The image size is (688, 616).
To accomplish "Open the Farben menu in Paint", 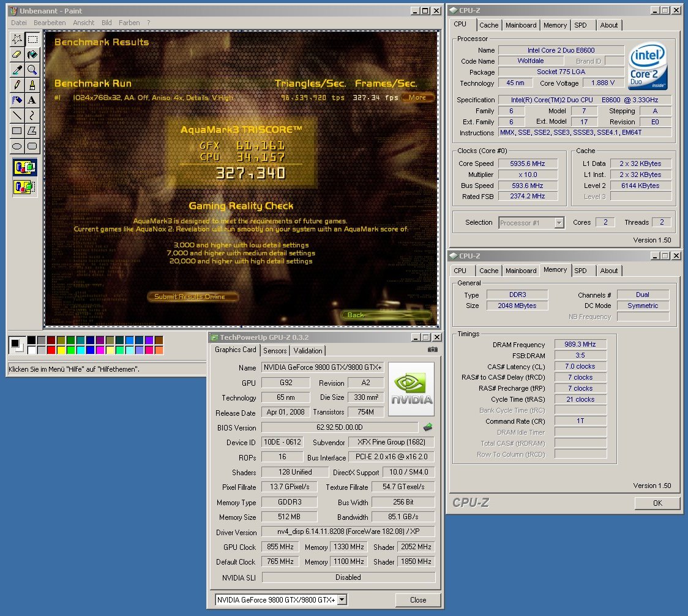I will click(x=129, y=23).
